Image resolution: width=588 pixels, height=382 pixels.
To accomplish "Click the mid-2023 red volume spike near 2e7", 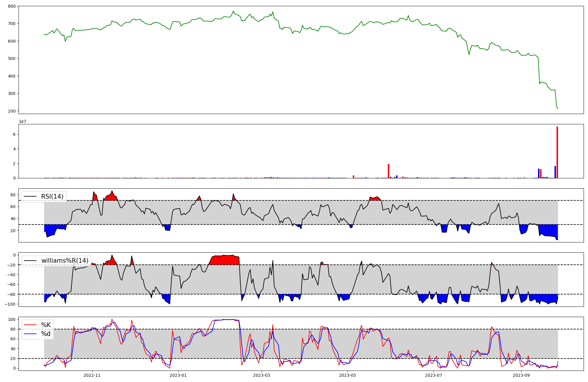I will point(388,171).
